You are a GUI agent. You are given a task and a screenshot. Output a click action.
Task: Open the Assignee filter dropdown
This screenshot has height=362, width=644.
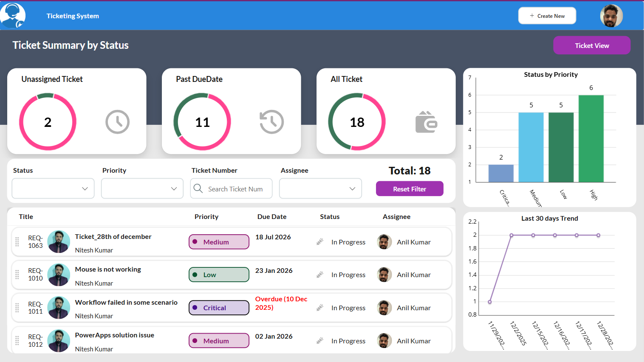pyautogui.click(x=320, y=188)
